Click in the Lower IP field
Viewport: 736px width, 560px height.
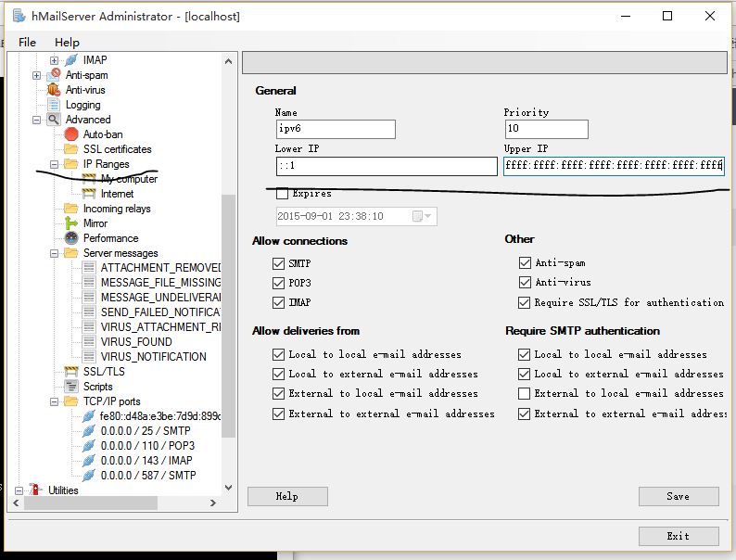(387, 166)
